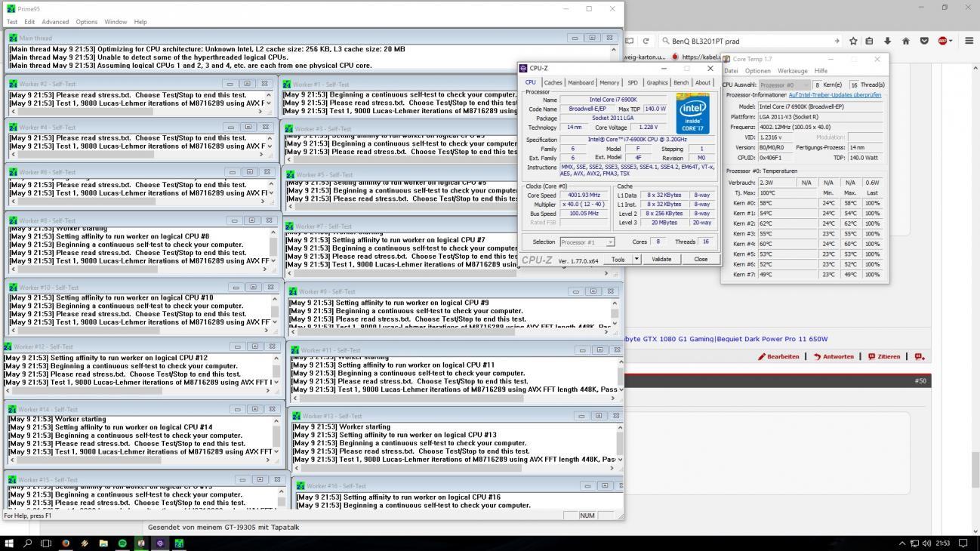Click the #50 post number link

[920, 381]
